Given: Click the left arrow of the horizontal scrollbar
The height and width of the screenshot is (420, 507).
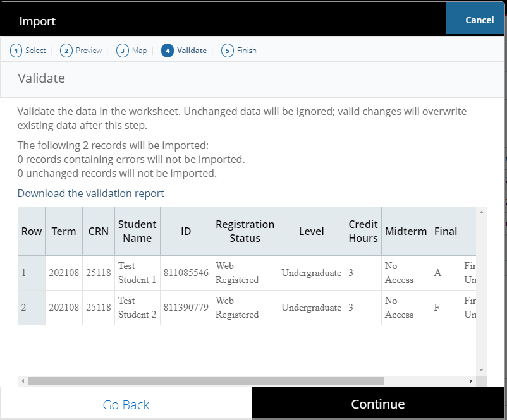Looking at the screenshot, I should tap(22, 381).
